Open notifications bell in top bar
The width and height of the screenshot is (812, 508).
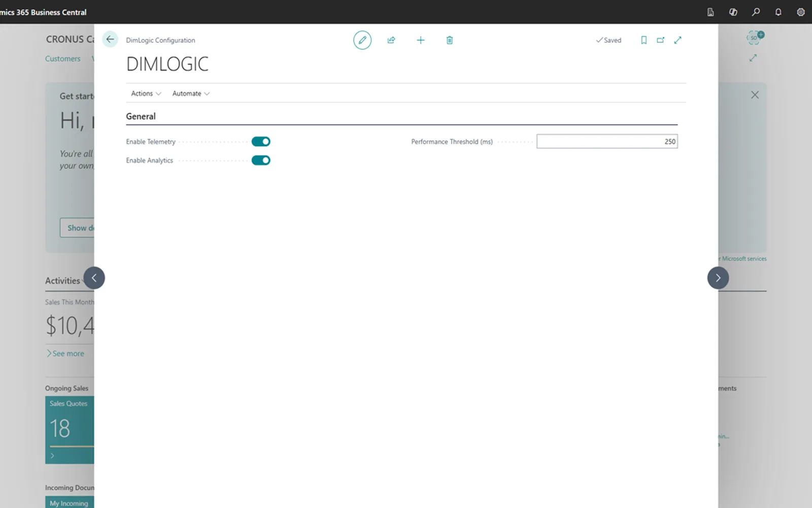pos(778,12)
